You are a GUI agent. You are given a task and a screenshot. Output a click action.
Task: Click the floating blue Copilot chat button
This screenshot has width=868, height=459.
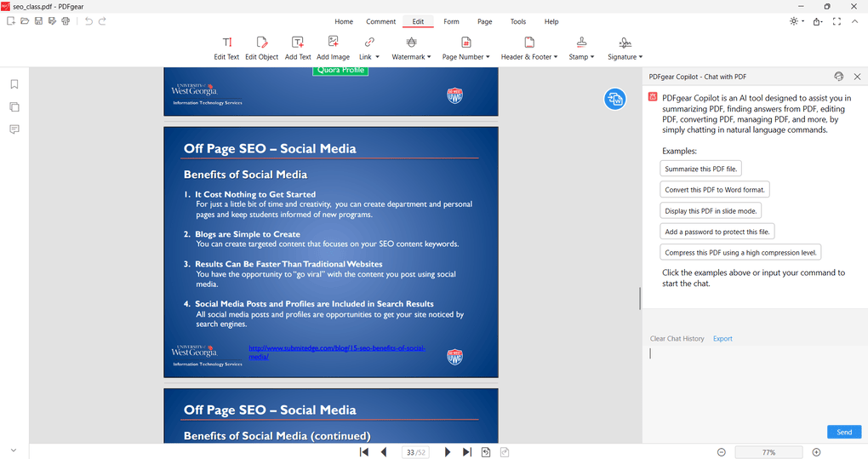(x=614, y=99)
